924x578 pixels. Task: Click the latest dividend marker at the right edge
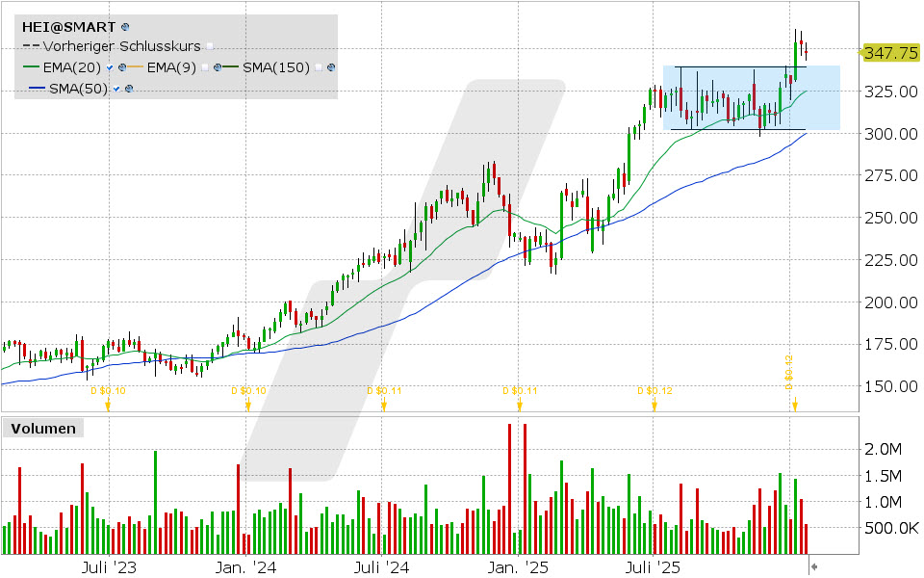pyautogui.click(x=794, y=405)
